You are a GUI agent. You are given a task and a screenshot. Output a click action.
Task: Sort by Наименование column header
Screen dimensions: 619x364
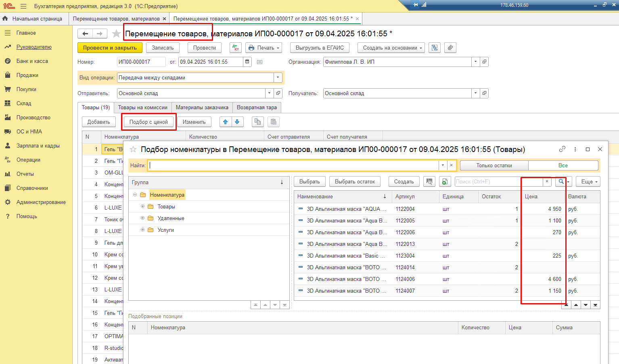(342, 196)
